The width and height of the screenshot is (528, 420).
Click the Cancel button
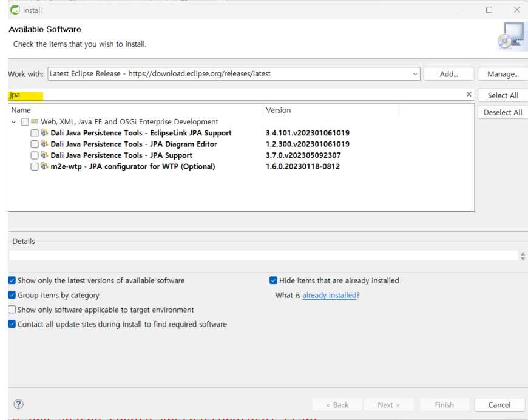click(499, 404)
